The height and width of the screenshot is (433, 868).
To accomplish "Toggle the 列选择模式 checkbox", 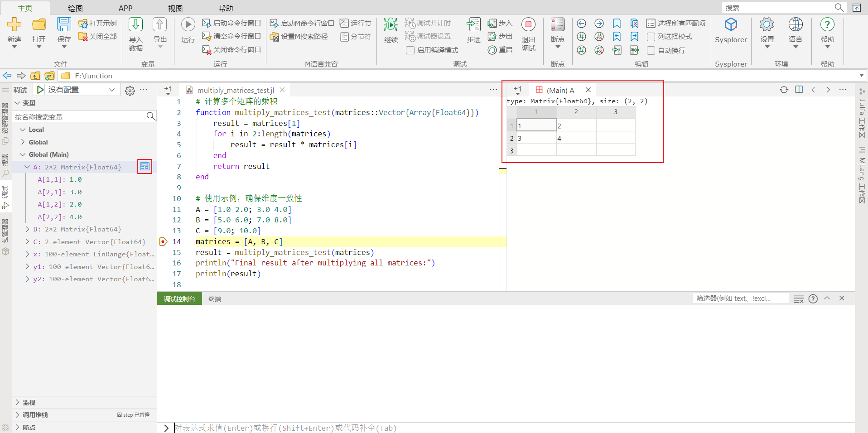I will pyautogui.click(x=651, y=37).
